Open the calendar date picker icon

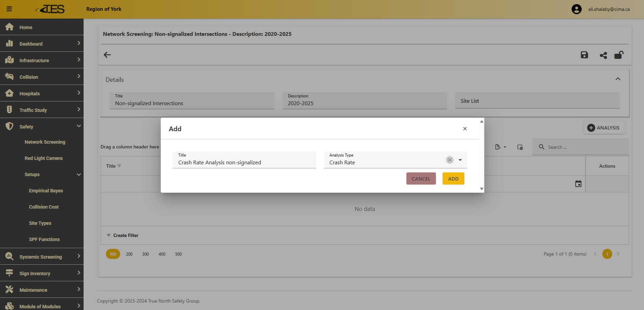[x=578, y=184]
